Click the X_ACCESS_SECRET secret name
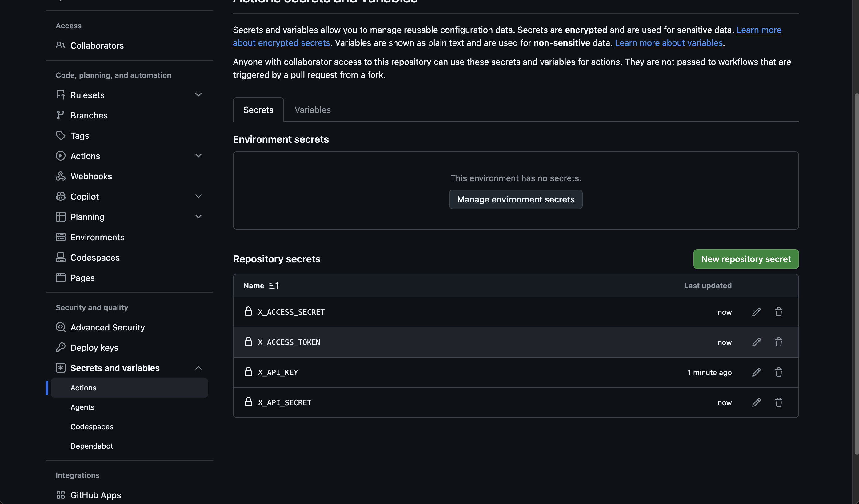The height and width of the screenshot is (504, 859). 291,312
